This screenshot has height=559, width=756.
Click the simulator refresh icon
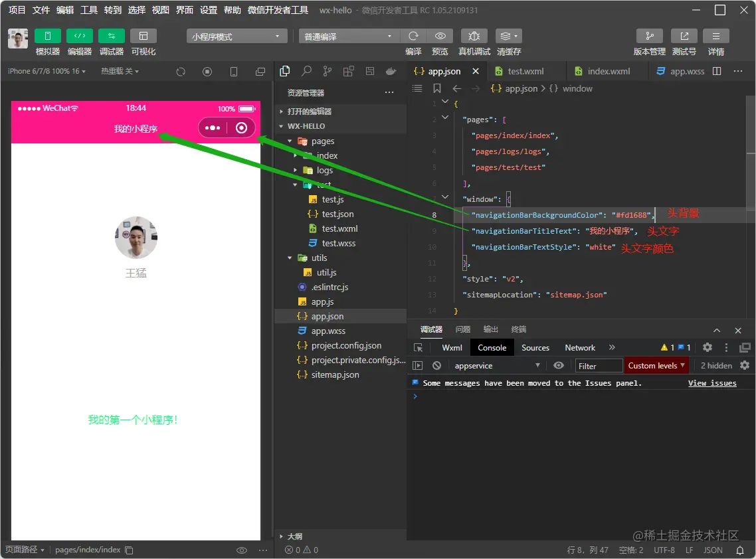[x=181, y=72]
